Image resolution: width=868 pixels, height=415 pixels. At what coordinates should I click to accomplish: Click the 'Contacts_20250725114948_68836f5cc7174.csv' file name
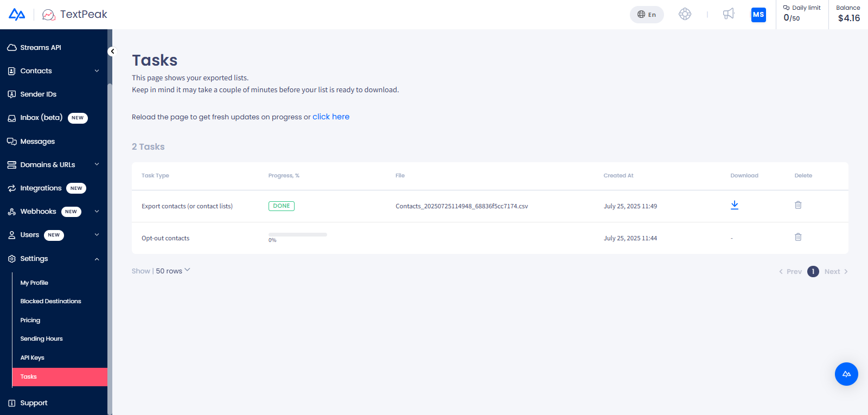[462, 206]
